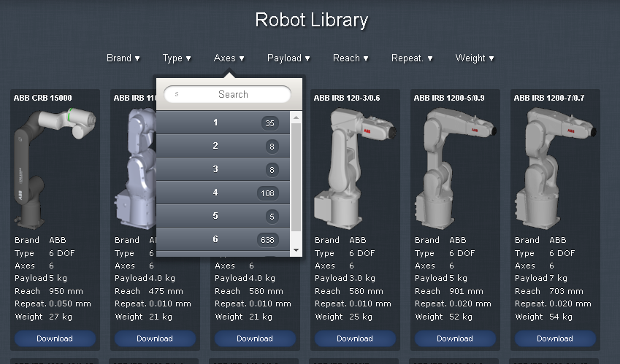Download the 475 mm reach ABB robot
Image resolution: width=620 pixels, height=364 pixels.
(155, 338)
